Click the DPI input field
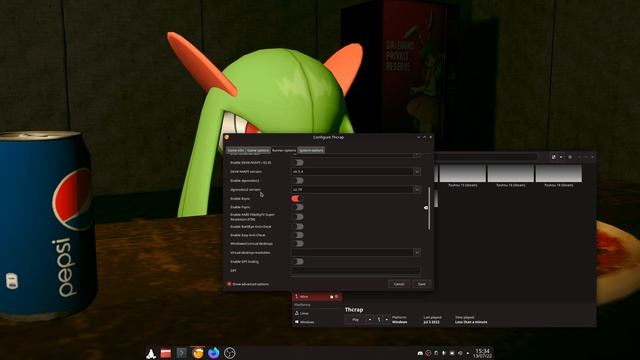This screenshot has height=360, width=640. (356, 270)
